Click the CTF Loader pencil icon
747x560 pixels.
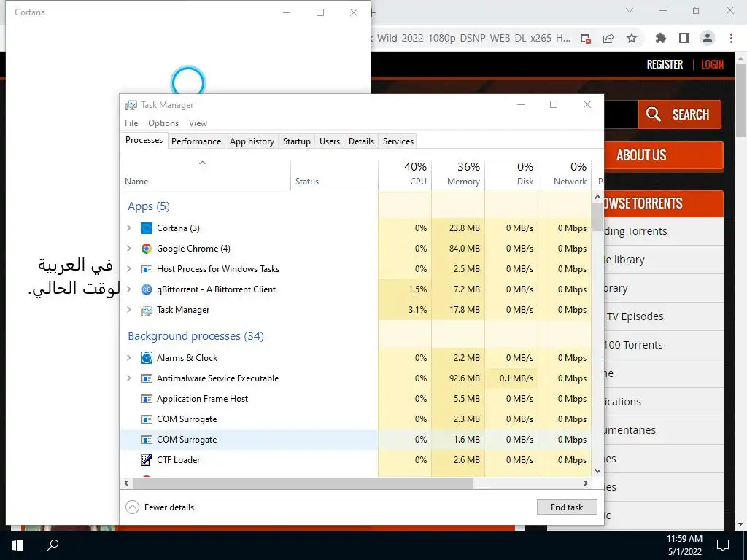(x=146, y=460)
